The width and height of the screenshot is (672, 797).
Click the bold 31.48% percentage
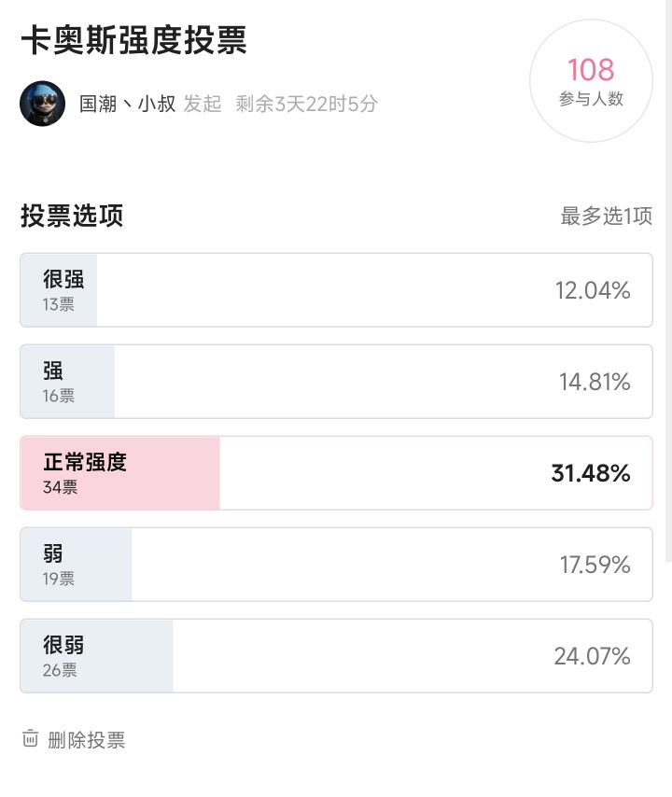(x=591, y=473)
